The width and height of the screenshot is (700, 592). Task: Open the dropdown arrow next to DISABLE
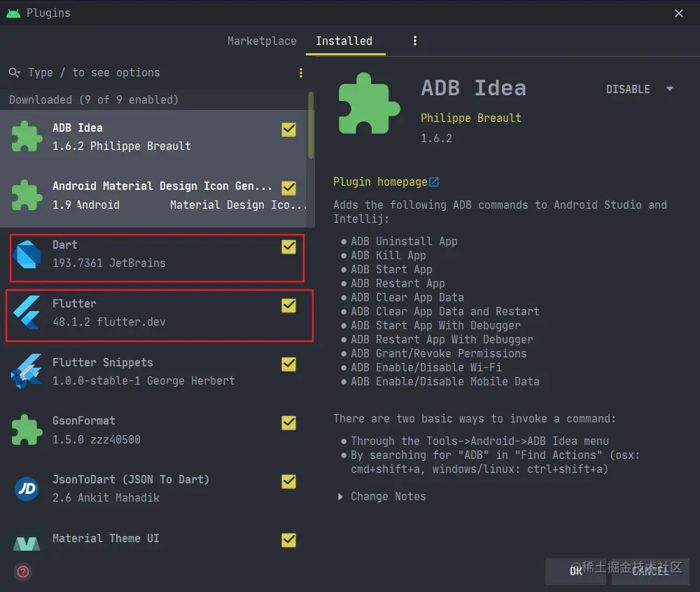(670, 89)
